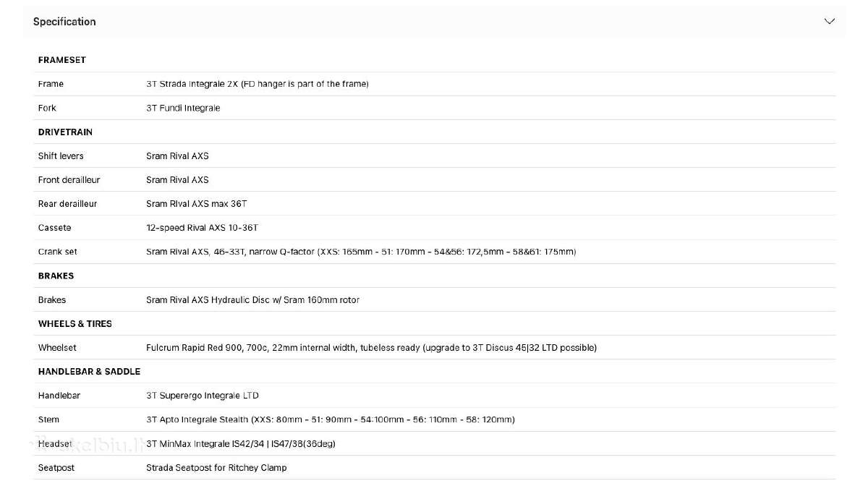Select the 46-33T crank set value
868x494 pixels.
(361, 252)
